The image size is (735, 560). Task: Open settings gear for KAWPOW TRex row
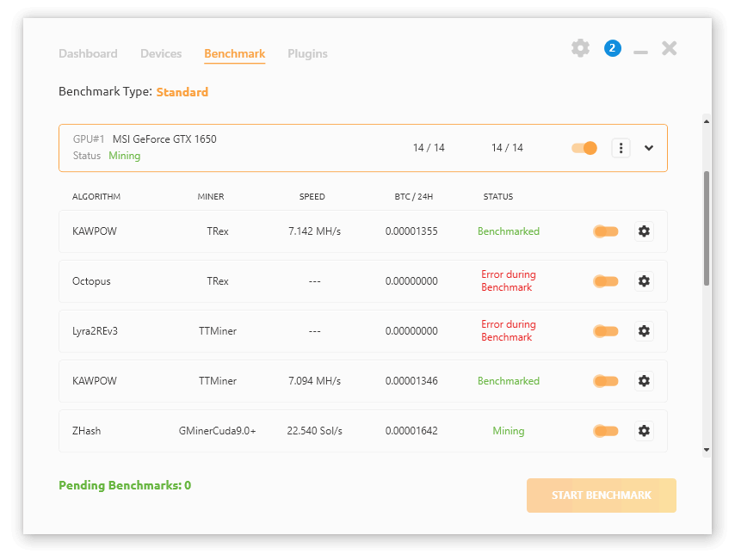pyautogui.click(x=644, y=231)
